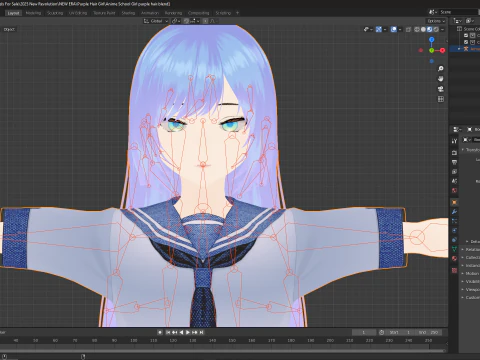Switch to rendered viewport shading

[436, 29]
